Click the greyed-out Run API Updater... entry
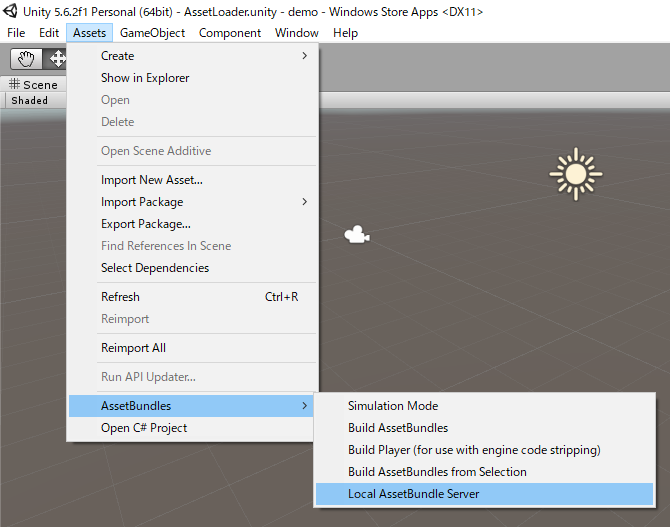670x527 pixels. click(x=192, y=377)
